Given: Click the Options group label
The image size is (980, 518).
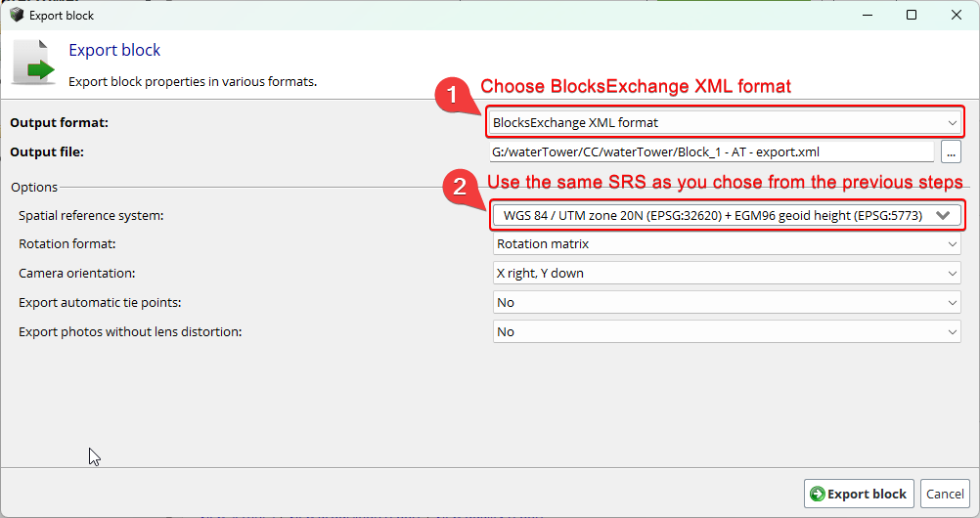Looking at the screenshot, I should pos(34,187).
